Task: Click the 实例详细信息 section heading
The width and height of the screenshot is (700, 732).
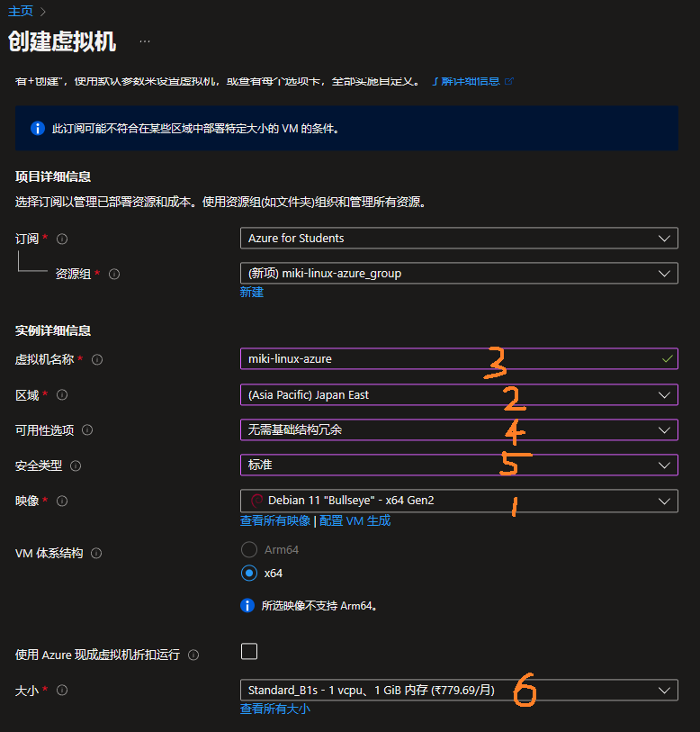Action: coord(53,330)
